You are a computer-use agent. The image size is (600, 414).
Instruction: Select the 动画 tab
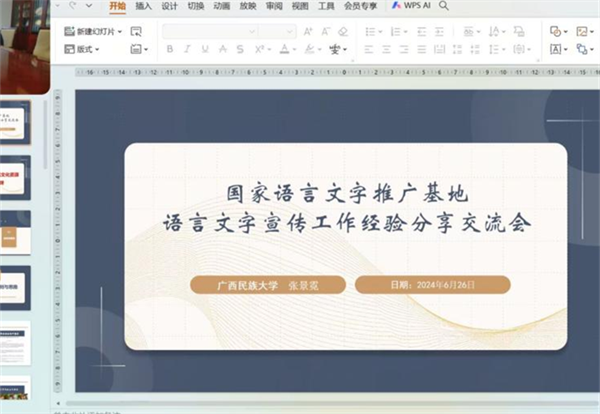tap(222, 6)
